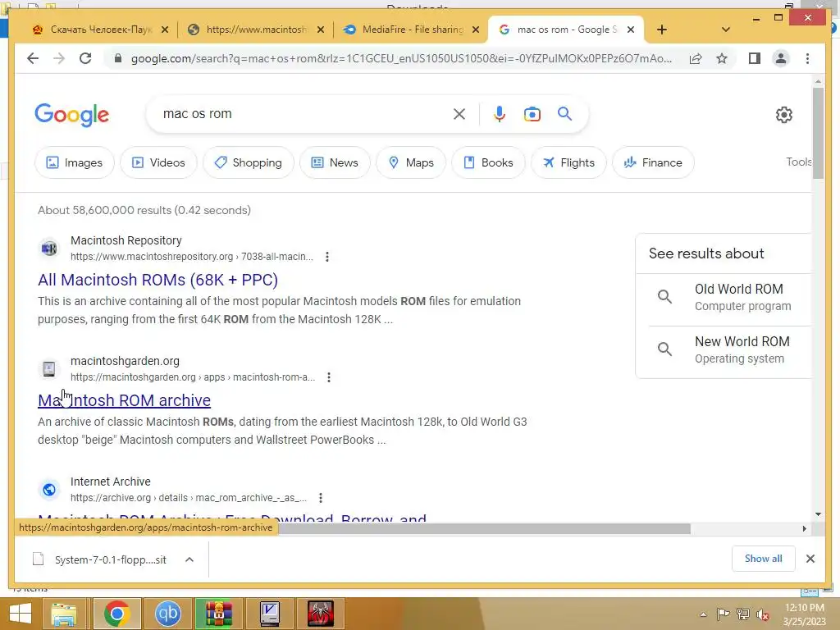The image size is (840, 630).
Task: Clear the search box with the X
Action: 459,114
